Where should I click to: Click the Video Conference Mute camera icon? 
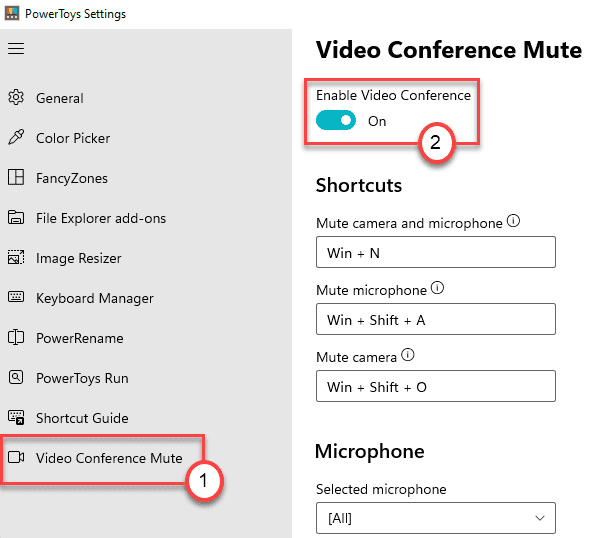pos(16,457)
